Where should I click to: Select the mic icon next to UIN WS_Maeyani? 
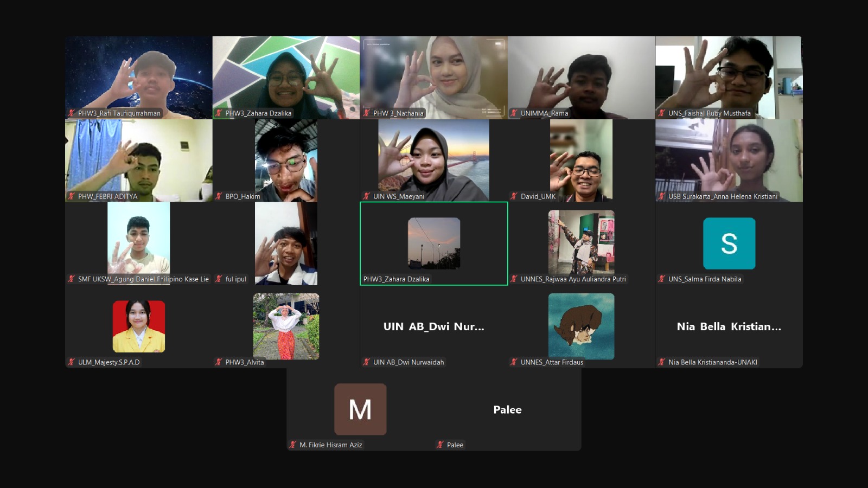click(367, 197)
